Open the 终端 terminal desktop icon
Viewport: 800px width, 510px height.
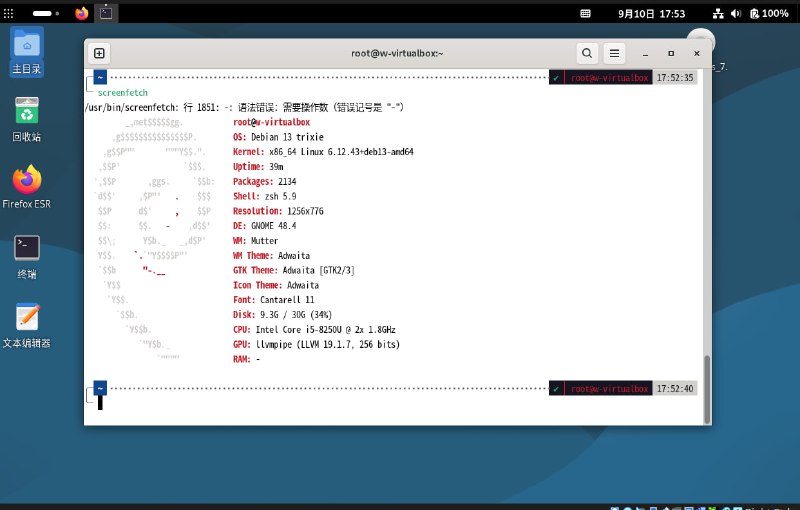tap(27, 258)
